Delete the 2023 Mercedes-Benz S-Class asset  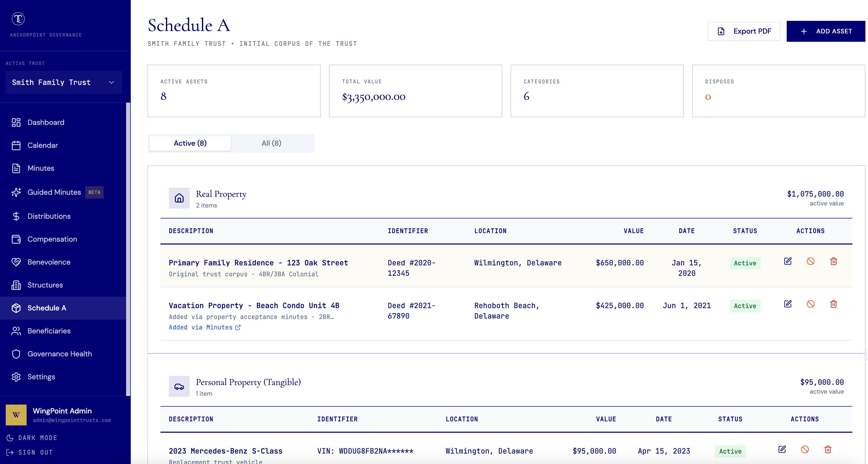(x=828, y=449)
